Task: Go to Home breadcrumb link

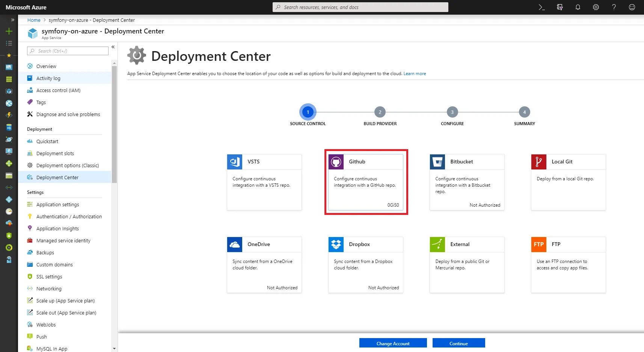Action: point(34,20)
